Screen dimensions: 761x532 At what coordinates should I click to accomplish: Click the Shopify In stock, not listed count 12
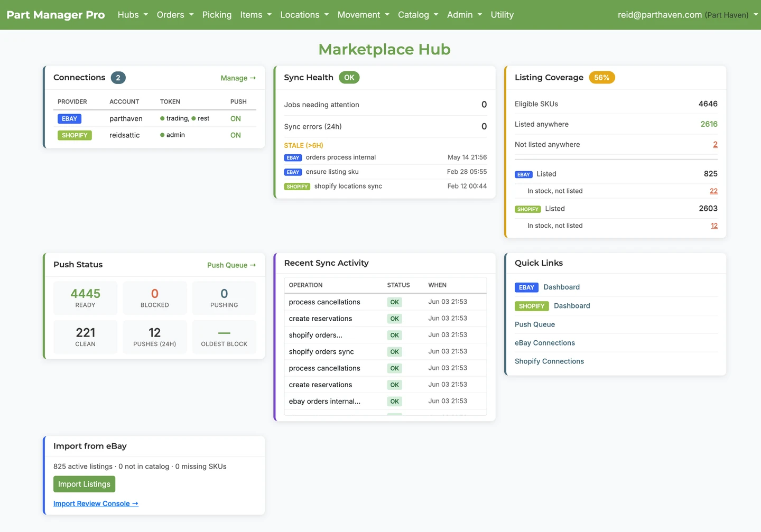click(x=714, y=226)
